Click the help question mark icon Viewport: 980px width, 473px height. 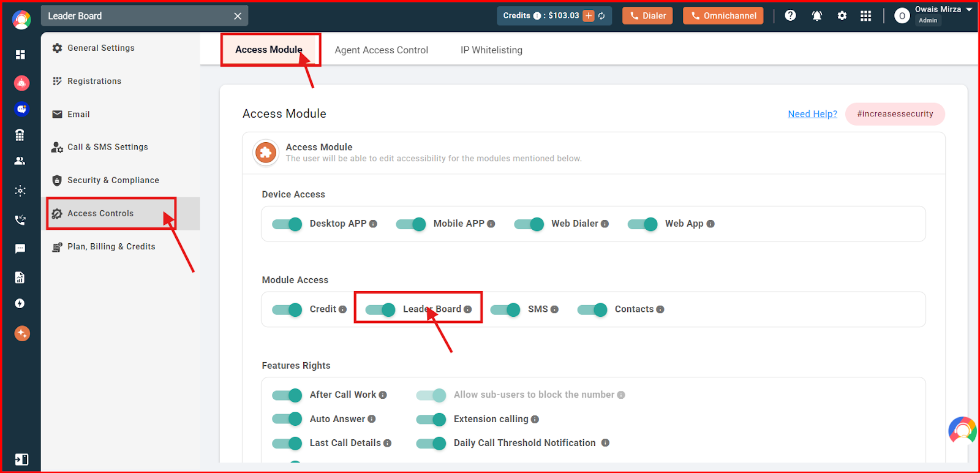click(790, 15)
